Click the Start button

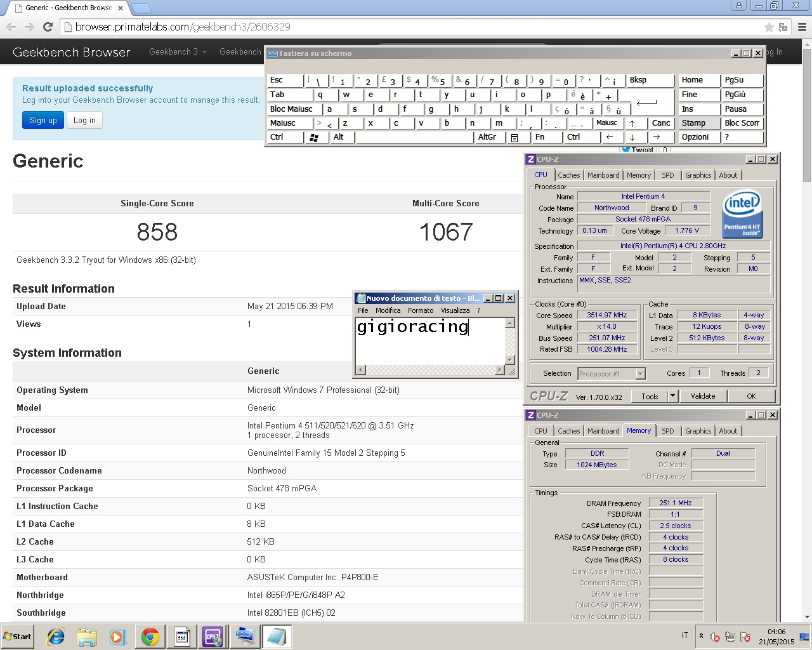[x=18, y=637]
